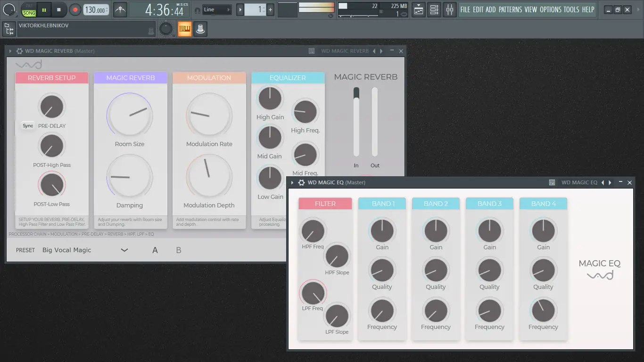Click the High Freq. knob in Equalizer
Screen dimensions: 644x362
coord(305,112)
